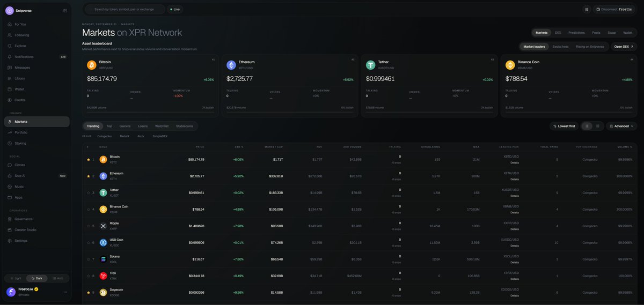This screenshot has height=305, width=644.
Task: Star the Ripple row
Action: [x=89, y=226]
